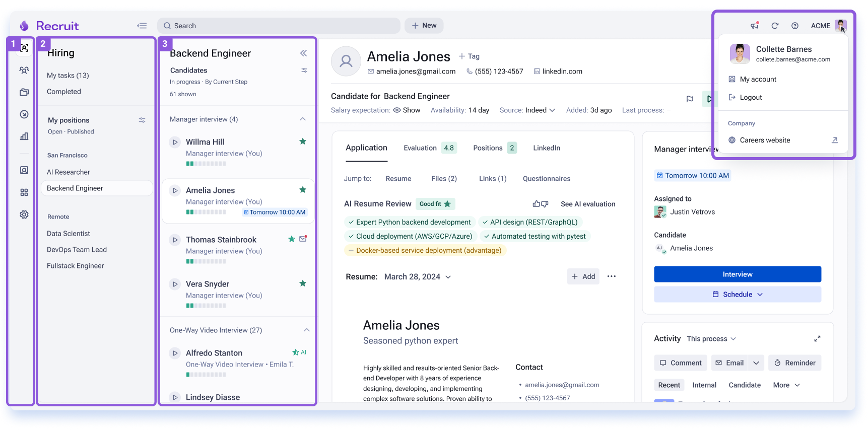Open the Email dropdown arrow
868x432 pixels.
click(x=756, y=363)
